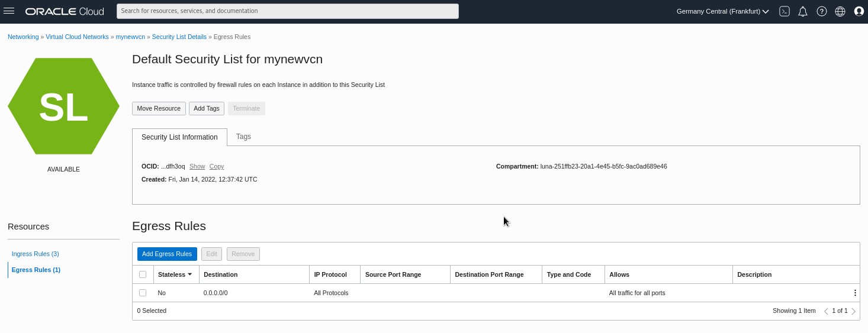Show the full OCID

pyautogui.click(x=197, y=167)
